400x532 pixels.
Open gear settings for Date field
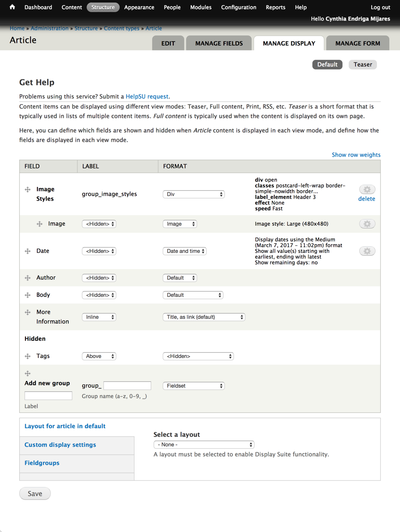tap(367, 251)
